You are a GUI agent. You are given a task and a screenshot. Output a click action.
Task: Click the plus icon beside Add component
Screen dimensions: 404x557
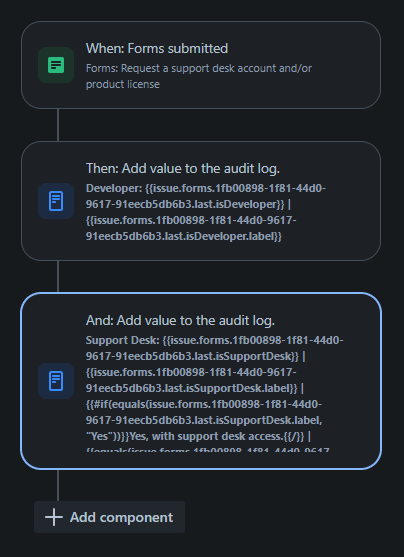(x=54, y=517)
